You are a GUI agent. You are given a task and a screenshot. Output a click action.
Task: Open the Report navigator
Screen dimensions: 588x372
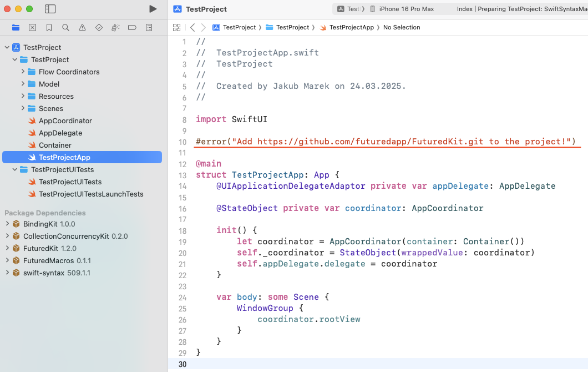click(149, 27)
